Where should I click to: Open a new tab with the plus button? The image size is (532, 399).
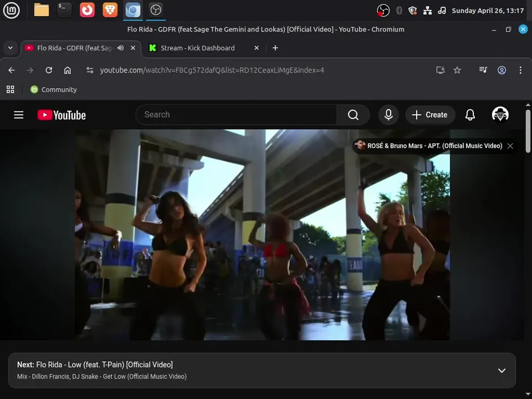click(x=275, y=48)
